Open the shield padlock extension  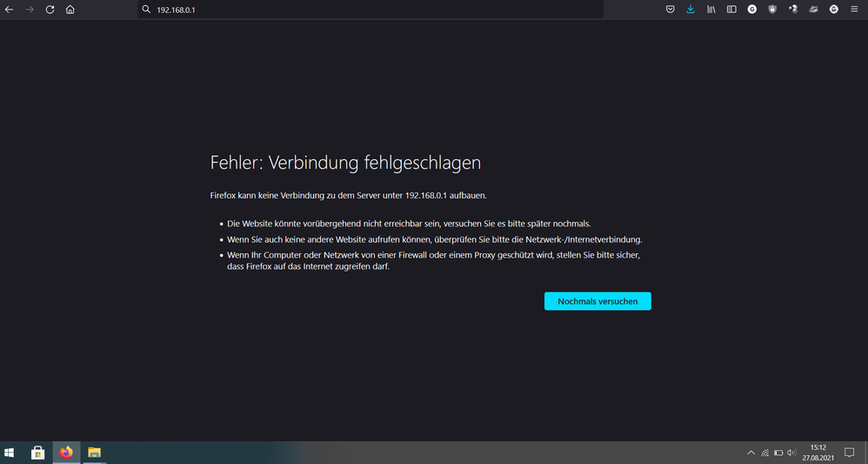pos(772,10)
